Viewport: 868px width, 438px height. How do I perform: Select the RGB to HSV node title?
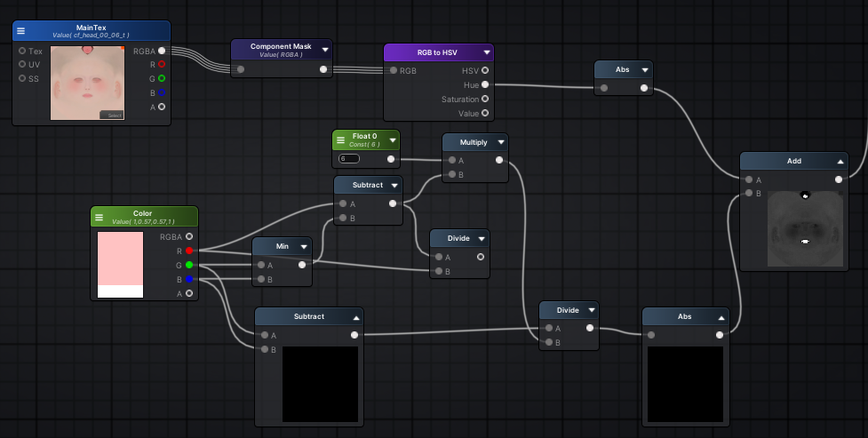(x=437, y=52)
